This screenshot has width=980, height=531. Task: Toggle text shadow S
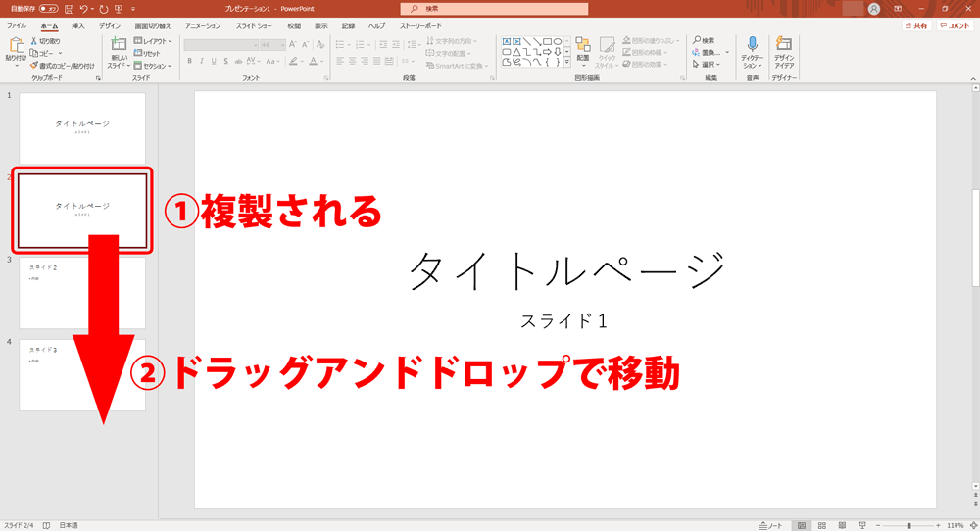pos(225,61)
